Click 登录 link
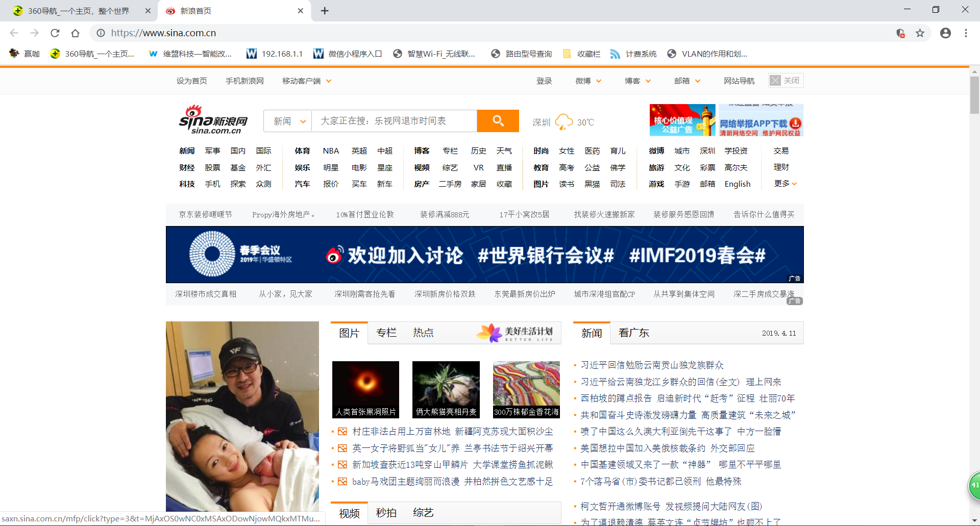The height and width of the screenshot is (526, 980). 544,81
